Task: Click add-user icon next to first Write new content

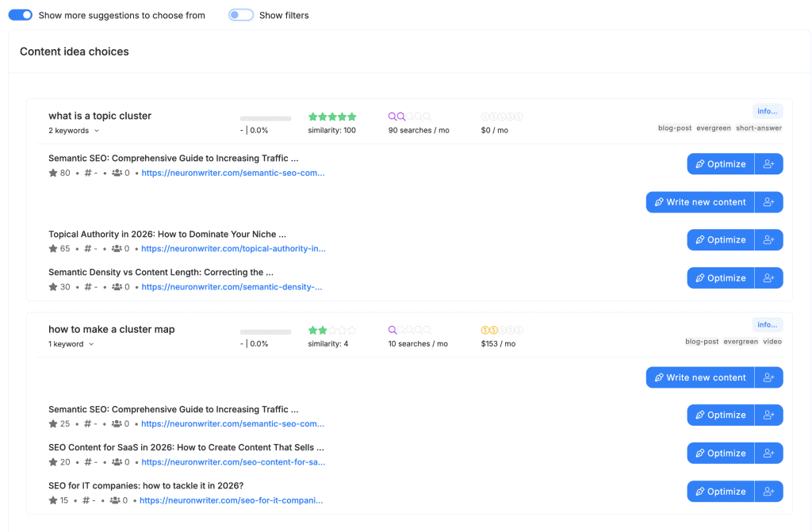Action: pos(768,202)
